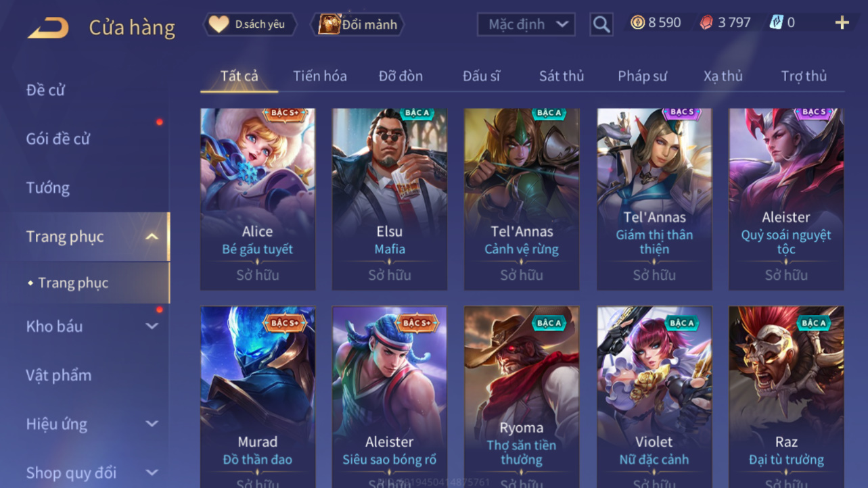The height and width of the screenshot is (488, 868).
Task: Open Gói đề cử in the sidebar
Action: (x=58, y=139)
